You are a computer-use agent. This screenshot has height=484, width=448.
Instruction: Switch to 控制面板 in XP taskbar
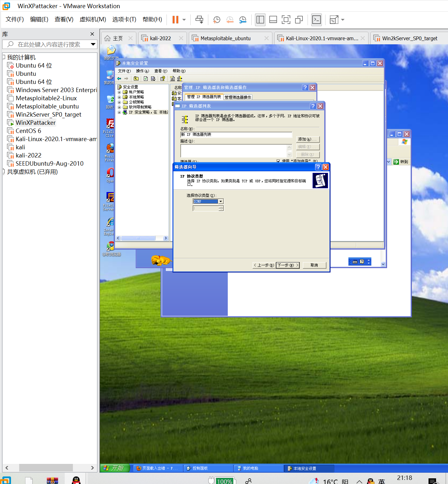208,468
